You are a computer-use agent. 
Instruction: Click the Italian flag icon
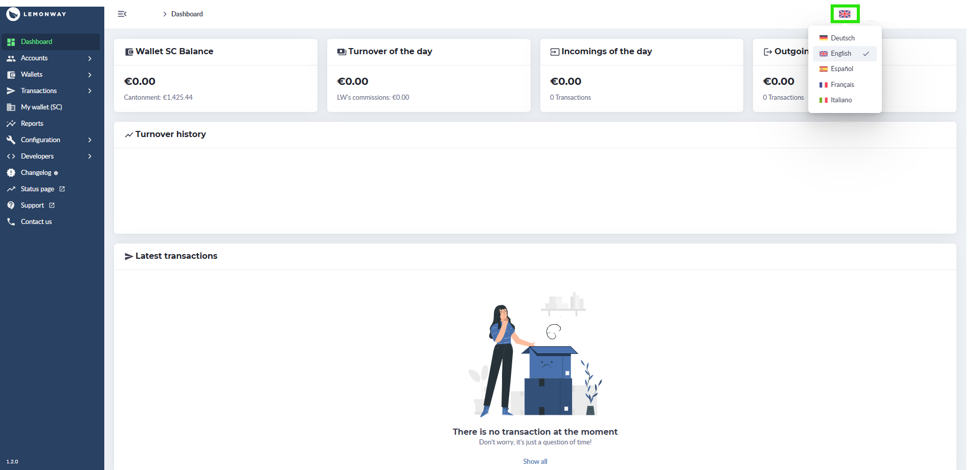coord(824,100)
